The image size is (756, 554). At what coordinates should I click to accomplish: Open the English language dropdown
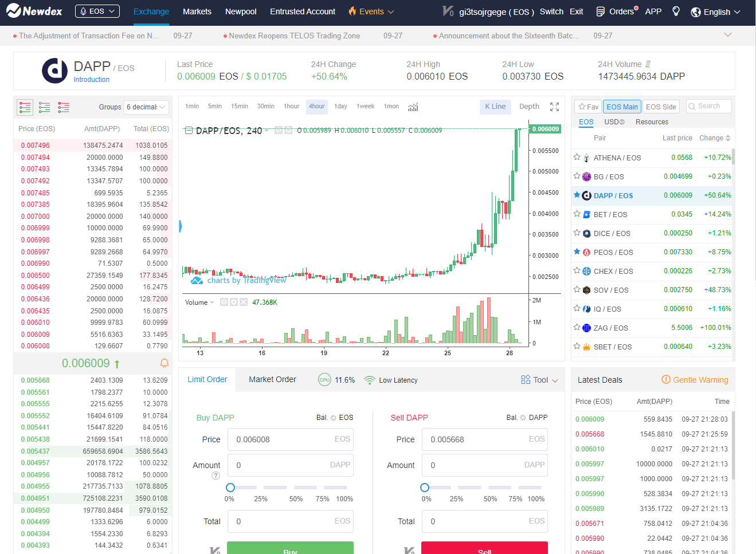click(x=716, y=12)
